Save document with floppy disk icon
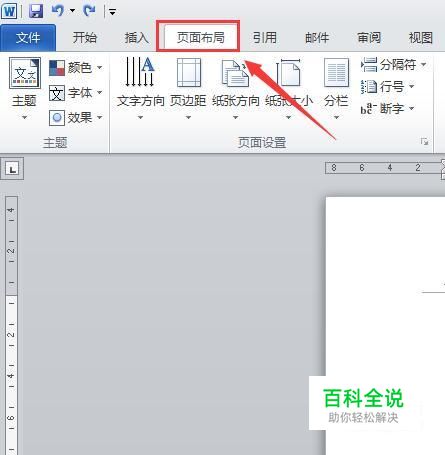This screenshot has height=455, width=445. (36, 11)
